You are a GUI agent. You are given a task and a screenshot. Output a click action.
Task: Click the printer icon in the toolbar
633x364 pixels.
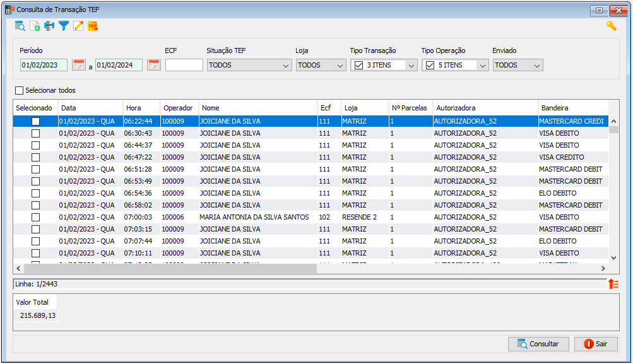pyautogui.click(x=49, y=26)
